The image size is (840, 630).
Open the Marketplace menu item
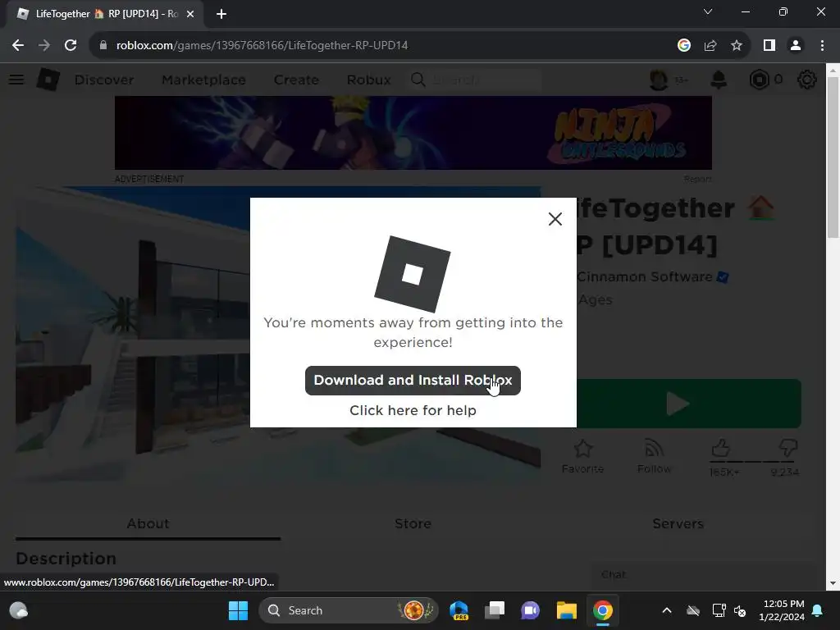(203, 80)
